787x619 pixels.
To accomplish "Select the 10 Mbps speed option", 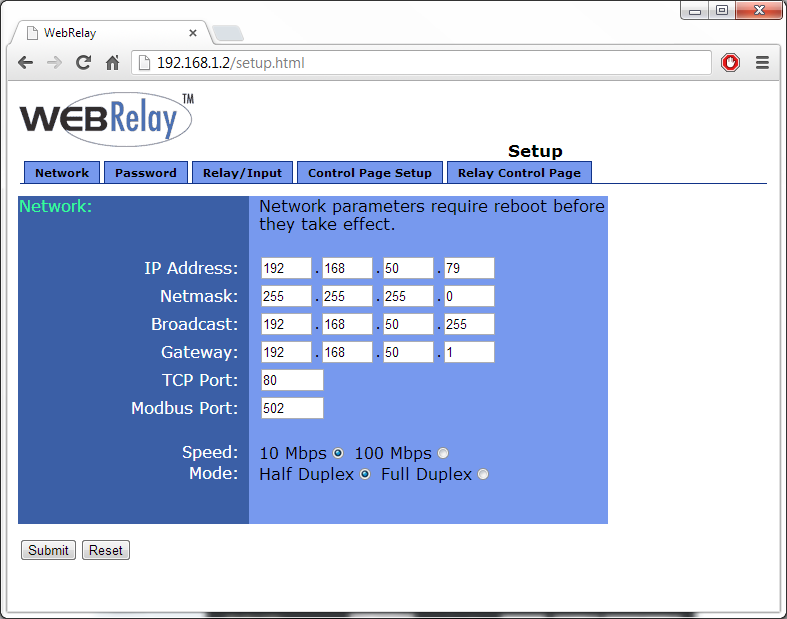I will point(338,453).
